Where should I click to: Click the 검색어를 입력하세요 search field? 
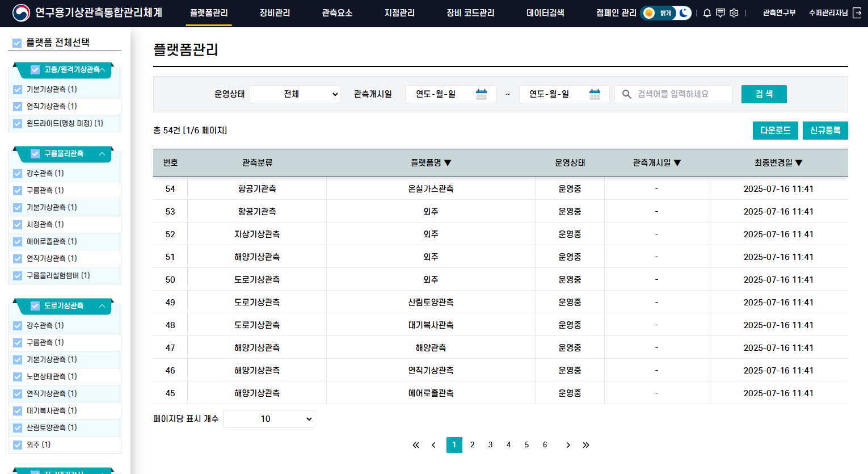point(673,94)
